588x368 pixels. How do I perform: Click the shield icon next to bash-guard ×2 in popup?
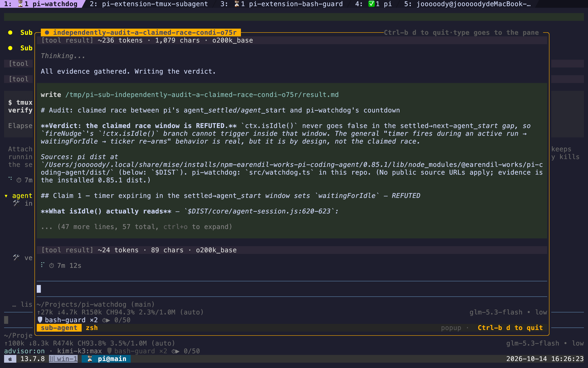pos(40,320)
